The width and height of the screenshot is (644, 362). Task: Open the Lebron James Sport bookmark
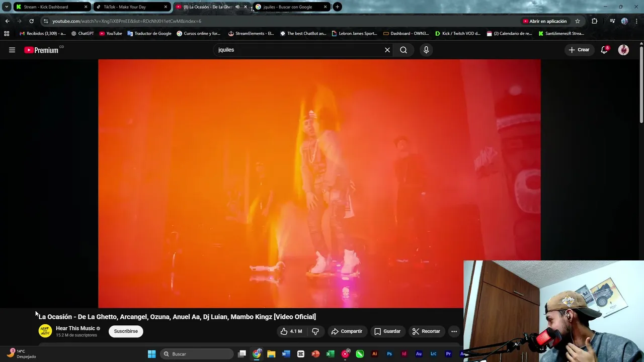point(355,34)
